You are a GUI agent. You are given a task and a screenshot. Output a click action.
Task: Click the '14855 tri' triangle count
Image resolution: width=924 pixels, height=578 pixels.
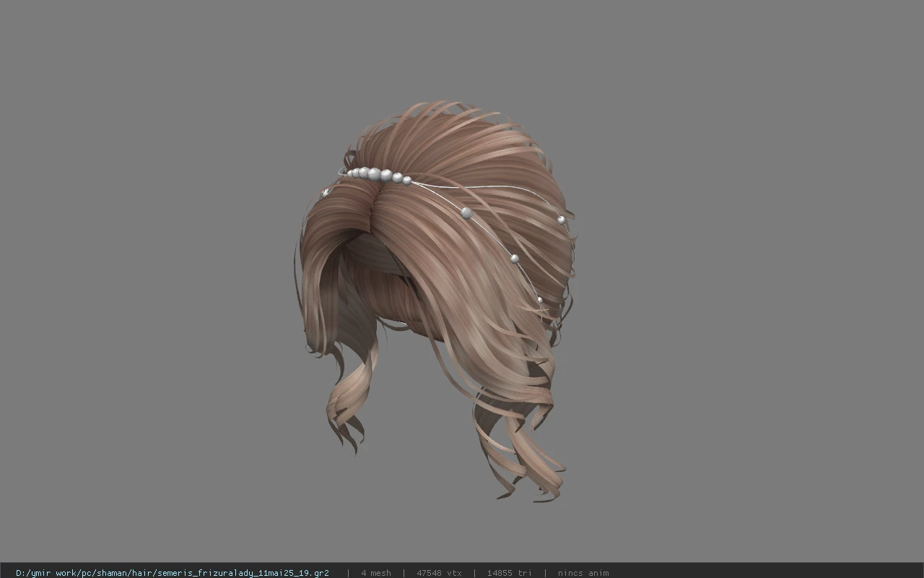[509, 573]
